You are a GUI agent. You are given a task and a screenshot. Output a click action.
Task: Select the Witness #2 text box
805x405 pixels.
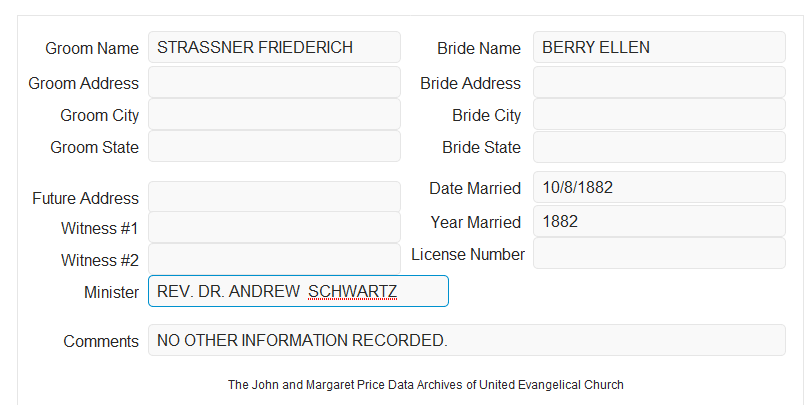coord(274,259)
